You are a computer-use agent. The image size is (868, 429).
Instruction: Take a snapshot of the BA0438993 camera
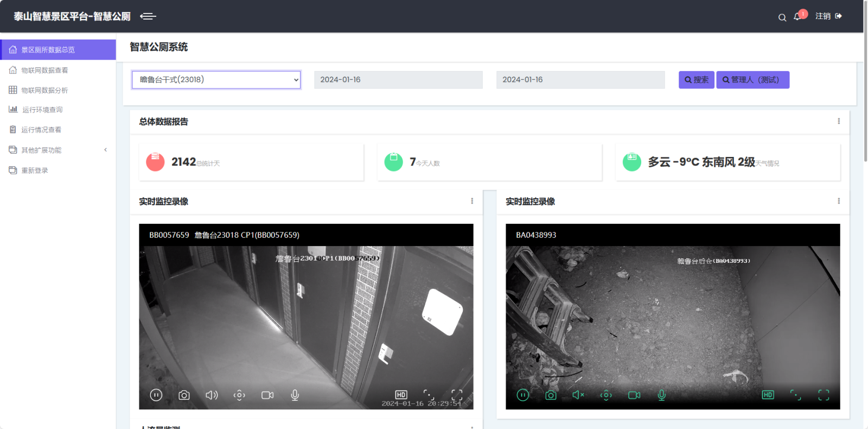[551, 395]
